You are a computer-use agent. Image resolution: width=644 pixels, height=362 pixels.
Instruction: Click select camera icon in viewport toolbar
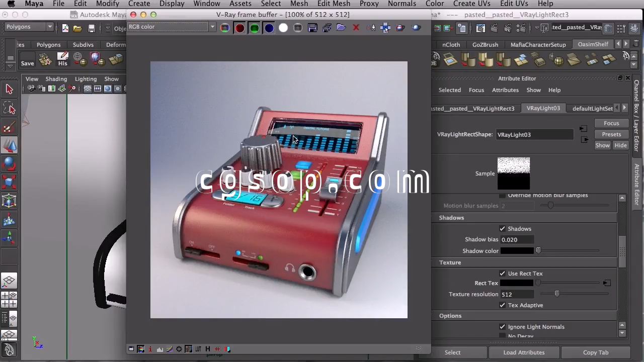(31, 88)
